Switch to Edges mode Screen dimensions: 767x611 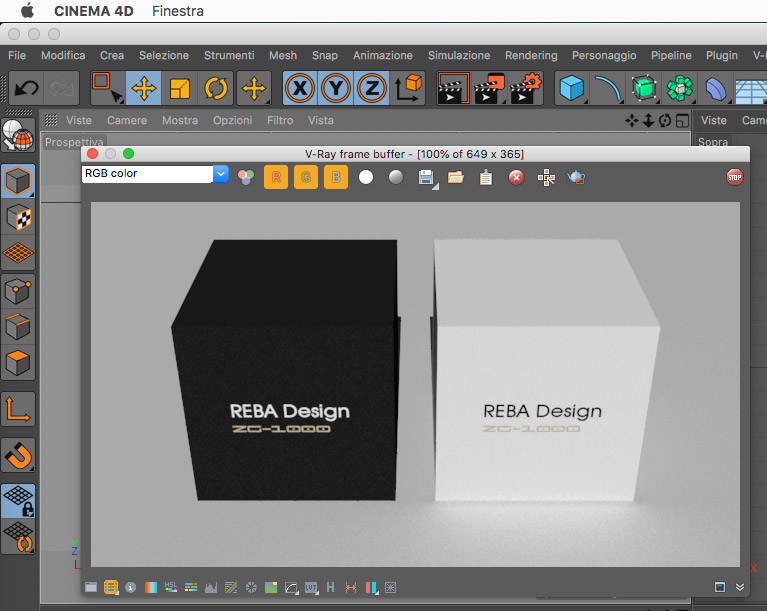(18, 327)
